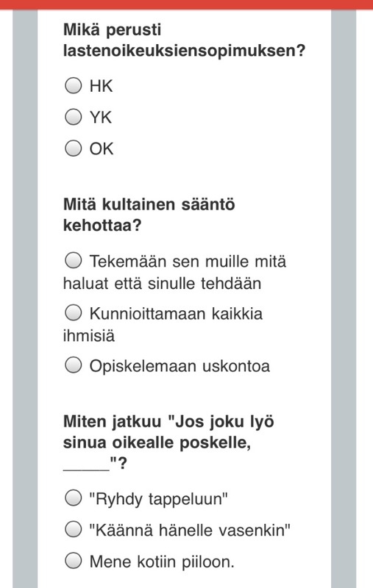Choose radio circle beside 'Kunnioittamaan kaikkia ihmisiä'

(73, 312)
